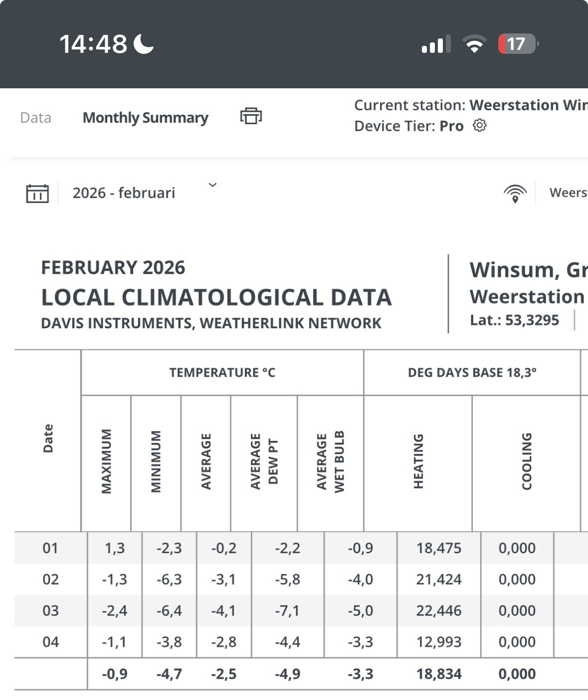Click the current station name 'Weerstation Win'
This screenshot has width=588, height=700.
tap(528, 105)
